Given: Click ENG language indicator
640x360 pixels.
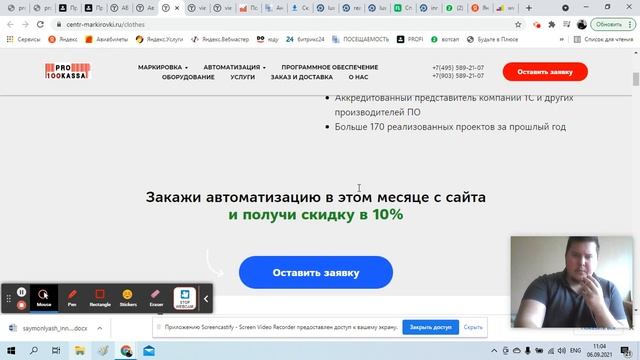Looking at the screenshot, I should click(576, 351).
